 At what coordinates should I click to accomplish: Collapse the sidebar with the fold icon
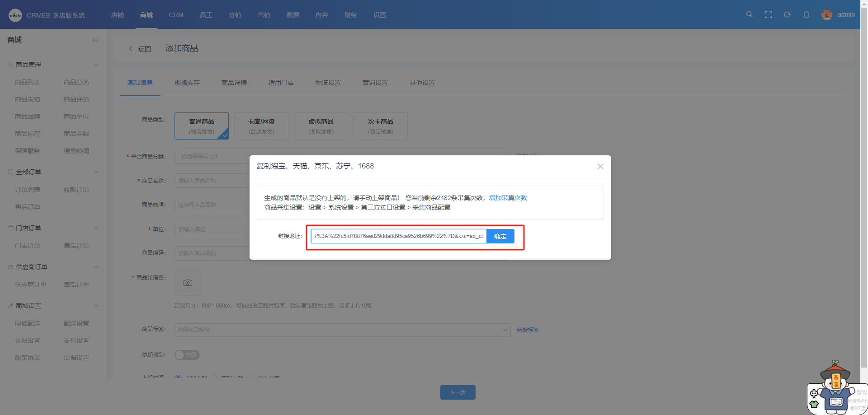[95, 40]
